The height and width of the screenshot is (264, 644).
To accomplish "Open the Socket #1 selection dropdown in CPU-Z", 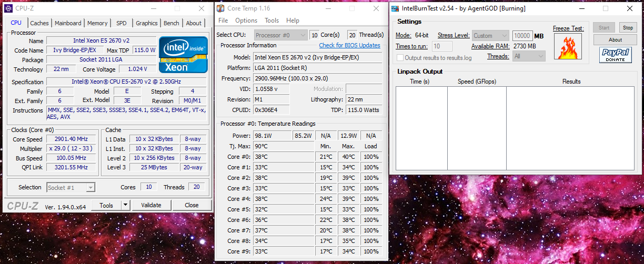I will (x=71, y=187).
